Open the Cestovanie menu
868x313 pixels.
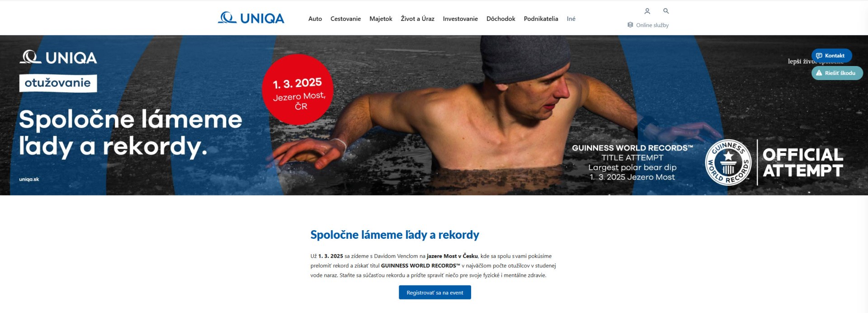point(345,19)
